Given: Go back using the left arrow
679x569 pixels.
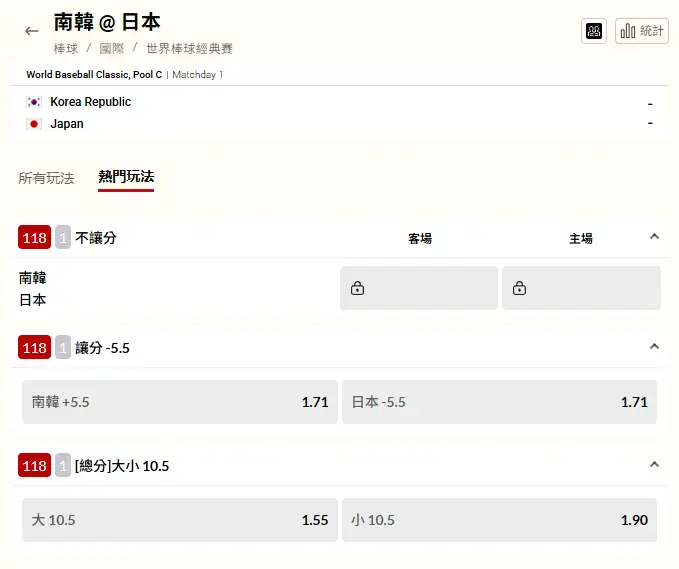Looking at the screenshot, I should tap(32, 31).
